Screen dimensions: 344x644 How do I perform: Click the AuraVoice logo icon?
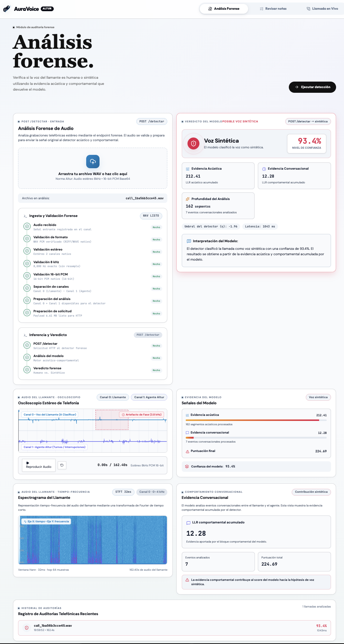[x=6, y=9]
